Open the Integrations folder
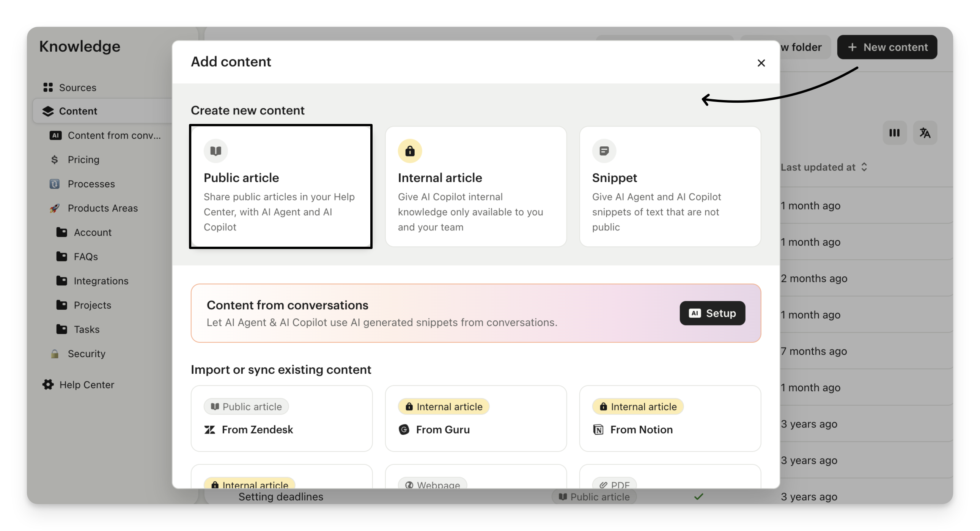 [x=101, y=281]
